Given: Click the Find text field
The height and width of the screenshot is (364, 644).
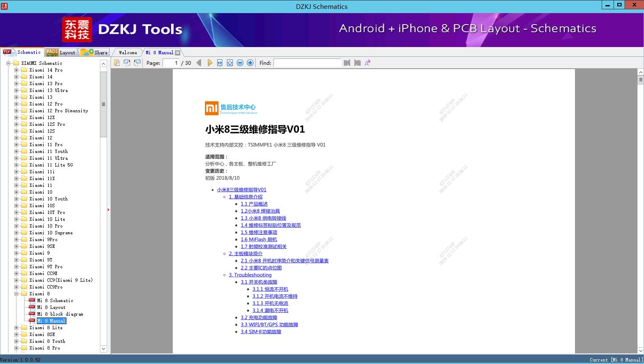Looking at the screenshot, I should (307, 63).
